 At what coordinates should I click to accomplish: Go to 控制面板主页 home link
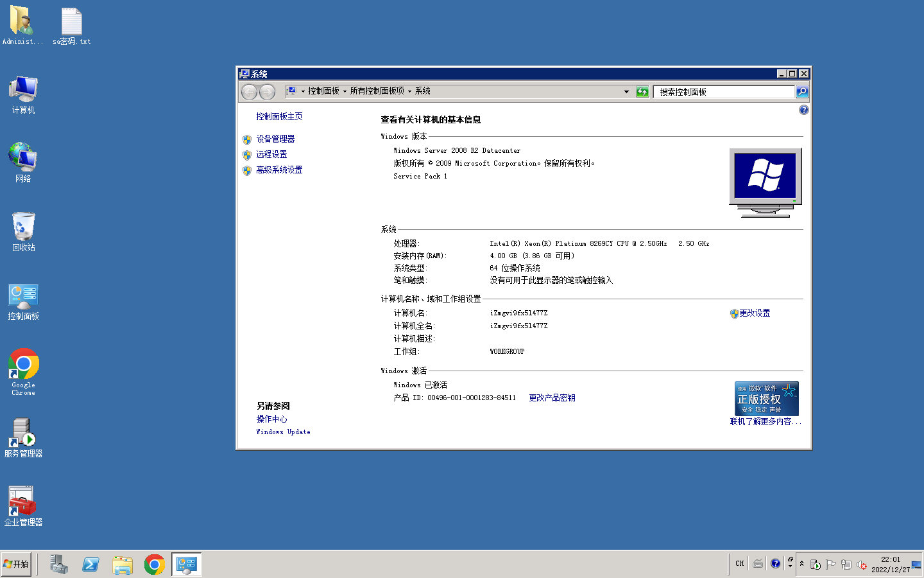point(279,116)
